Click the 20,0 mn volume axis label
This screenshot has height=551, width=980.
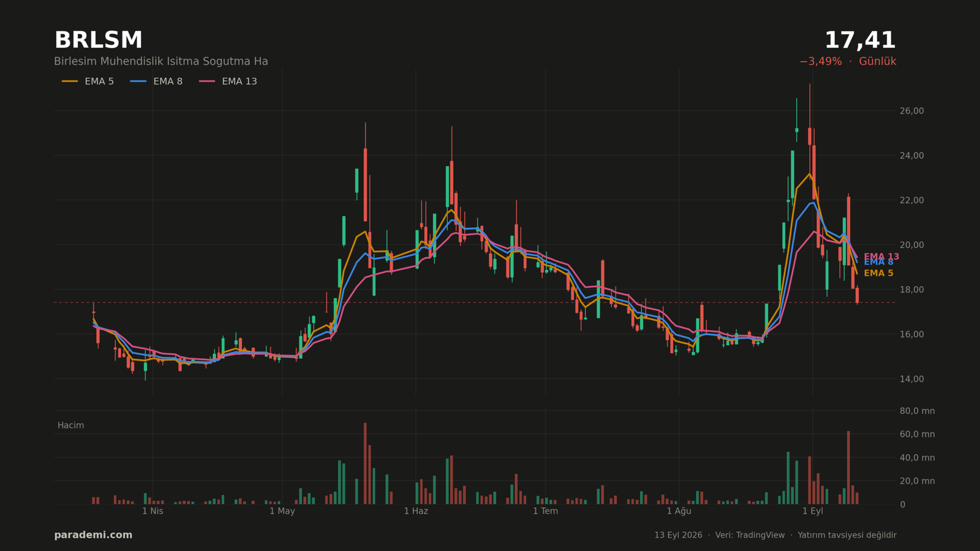click(x=918, y=481)
